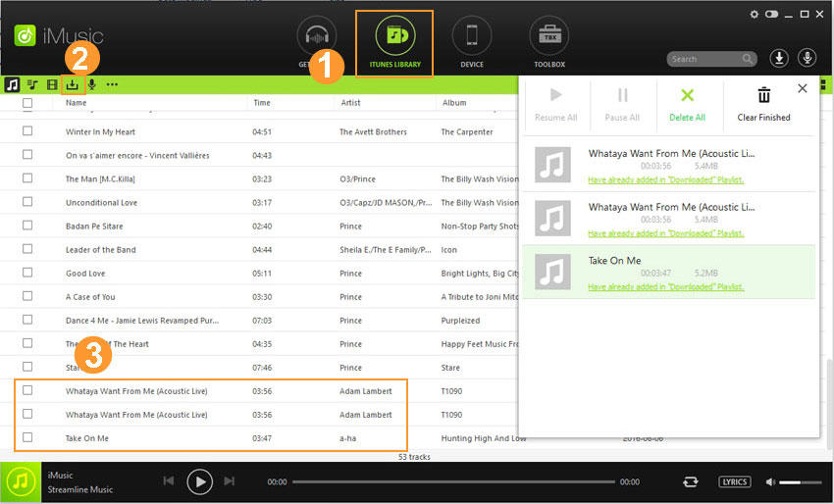Click Pause All in downloads panel
834x504 pixels.
pyautogui.click(x=622, y=105)
